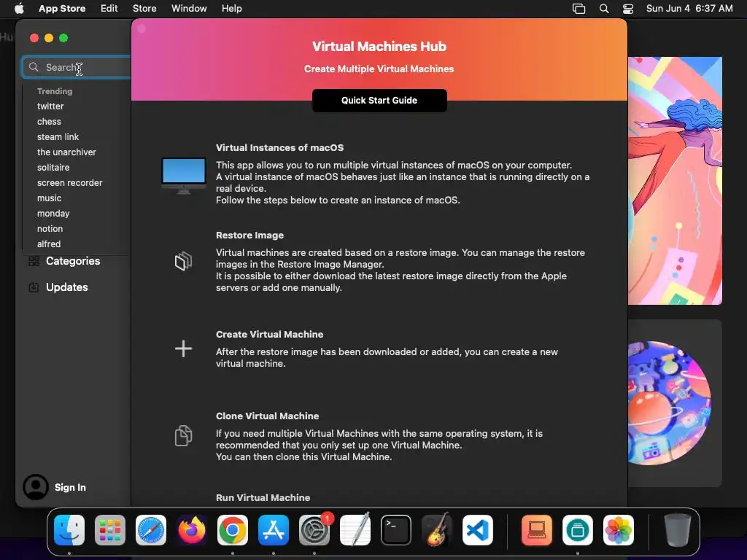Launch Visual Studio Code from dock
Viewport: 747px width, 560px height.
click(477, 530)
